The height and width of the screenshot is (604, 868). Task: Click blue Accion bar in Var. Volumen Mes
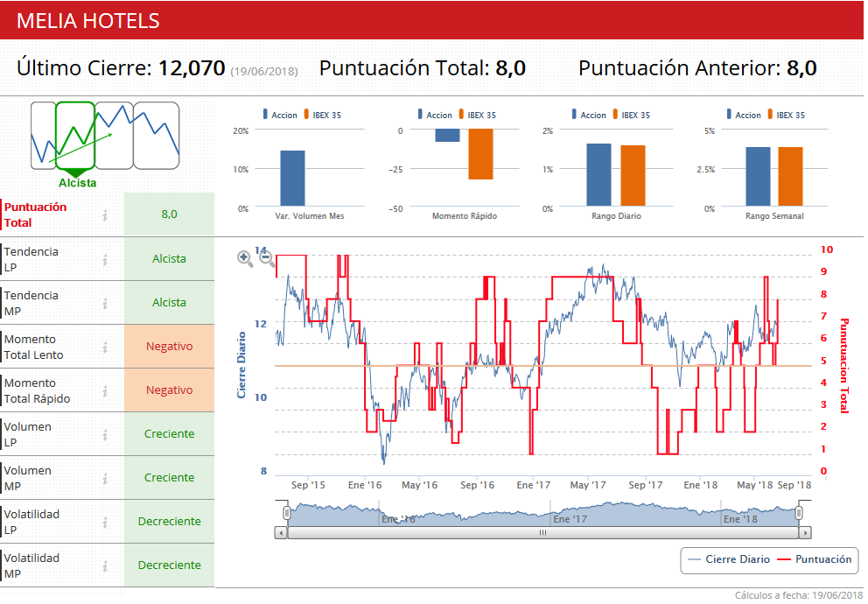pos(292,179)
